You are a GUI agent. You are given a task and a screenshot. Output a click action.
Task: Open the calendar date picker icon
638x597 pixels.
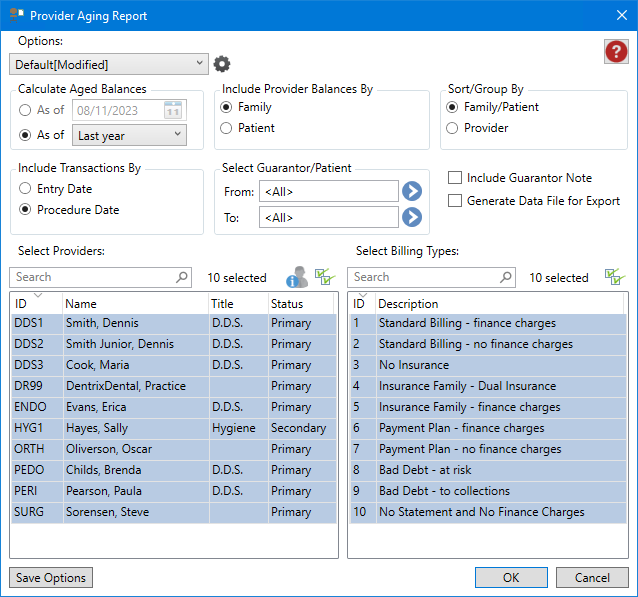click(x=172, y=109)
